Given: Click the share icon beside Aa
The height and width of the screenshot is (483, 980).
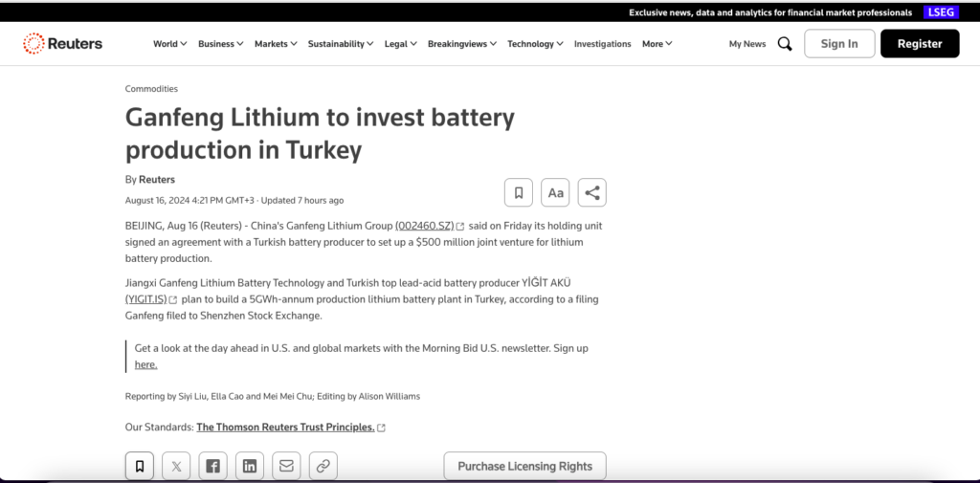Looking at the screenshot, I should pos(592,192).
